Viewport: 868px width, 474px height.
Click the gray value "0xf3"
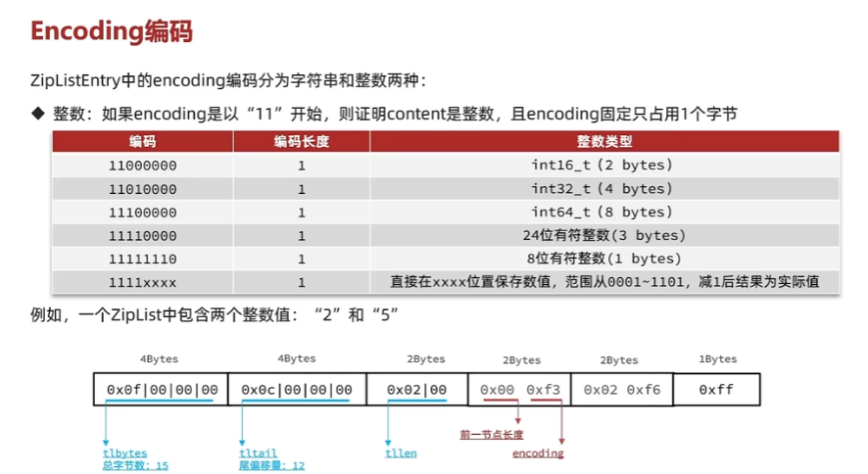(x=543, y=390)
